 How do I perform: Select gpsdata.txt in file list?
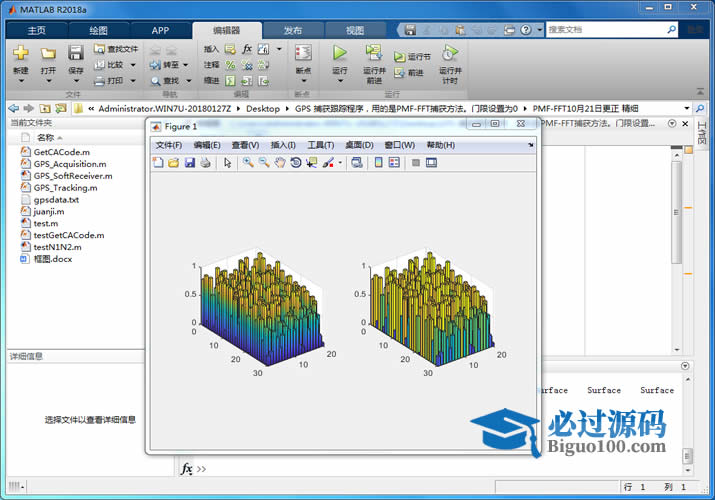(x=56, y=200)
